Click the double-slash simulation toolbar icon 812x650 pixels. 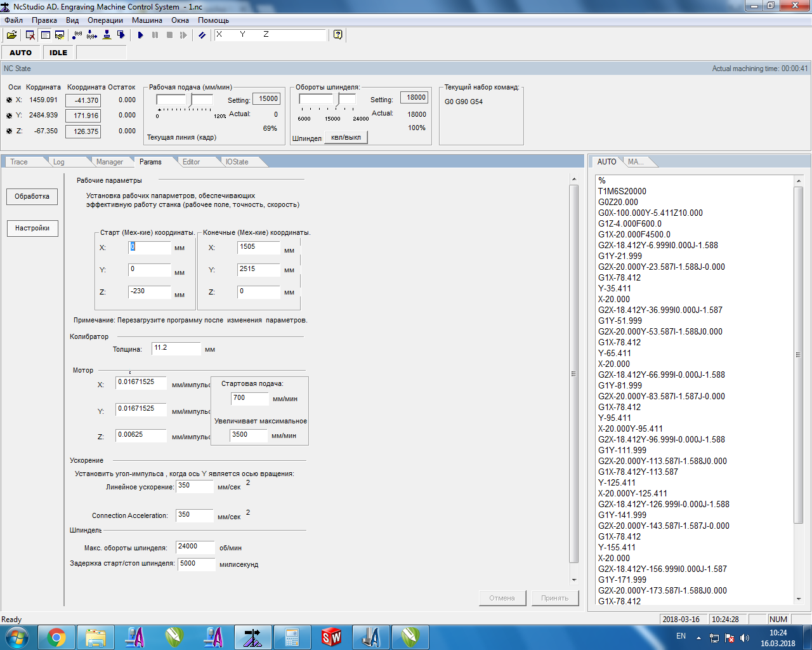(202, 35)
